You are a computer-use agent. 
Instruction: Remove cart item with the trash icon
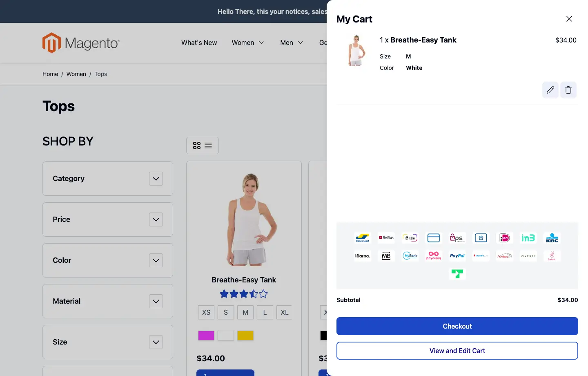(x=568, y=90)
